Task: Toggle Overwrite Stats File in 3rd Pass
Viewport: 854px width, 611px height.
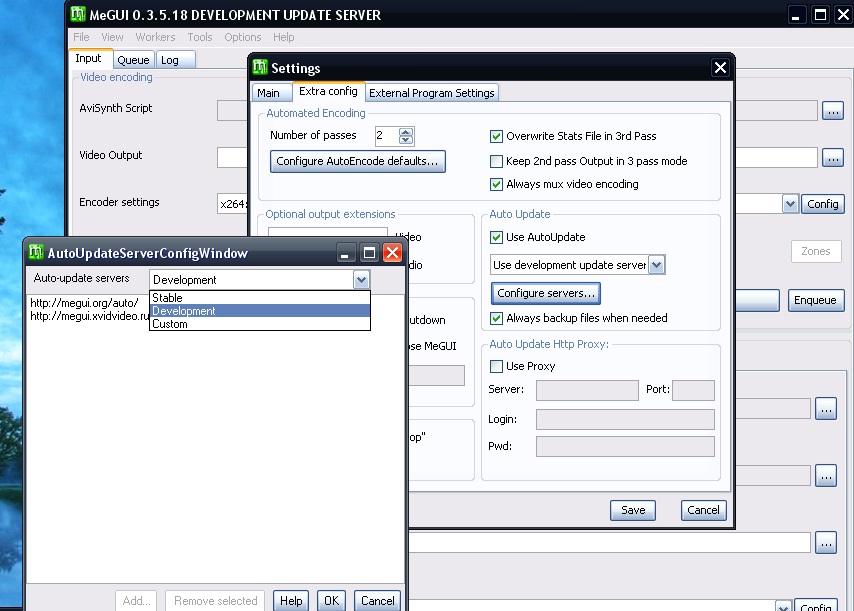Action: (496, 136)
